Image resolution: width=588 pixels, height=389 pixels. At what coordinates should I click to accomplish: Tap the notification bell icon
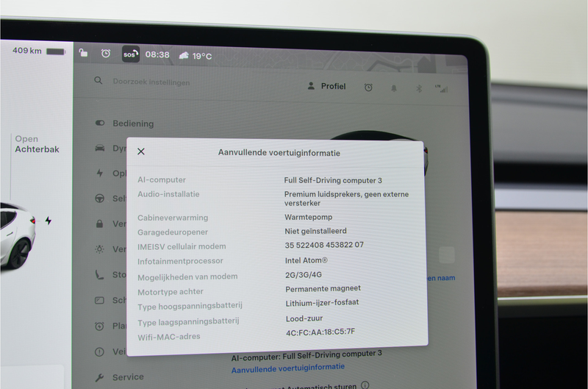[394, 88]
